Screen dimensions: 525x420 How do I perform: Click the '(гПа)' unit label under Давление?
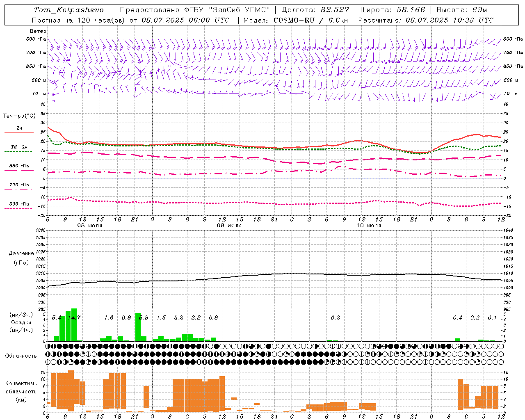pyautogui.click(x=21, y=262)
